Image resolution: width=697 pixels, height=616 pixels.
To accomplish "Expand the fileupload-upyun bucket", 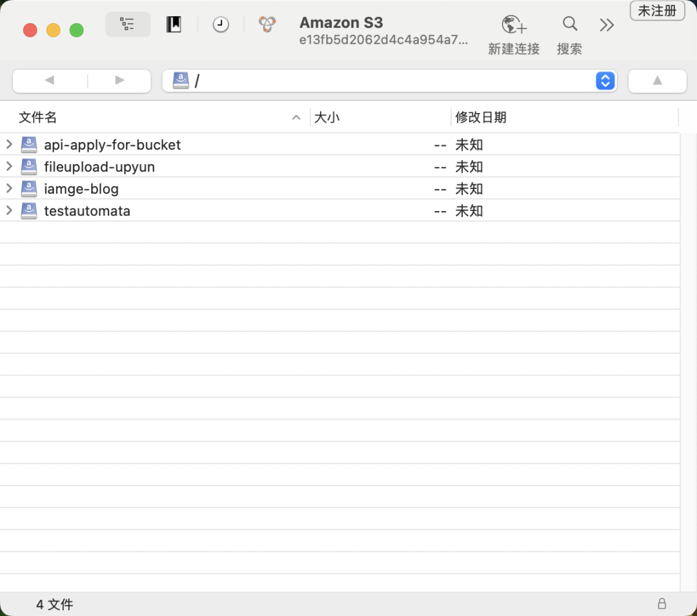I will tap(9, 167).
